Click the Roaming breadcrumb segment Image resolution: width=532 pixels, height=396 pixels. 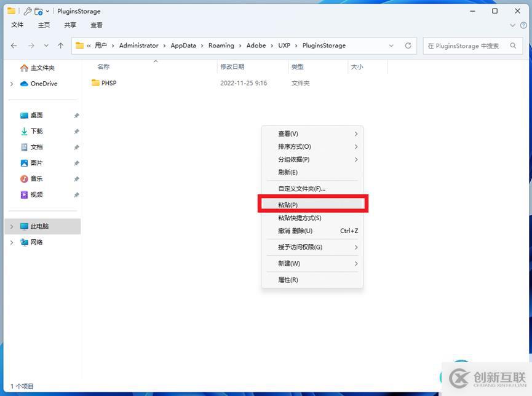tap(221, 46)
